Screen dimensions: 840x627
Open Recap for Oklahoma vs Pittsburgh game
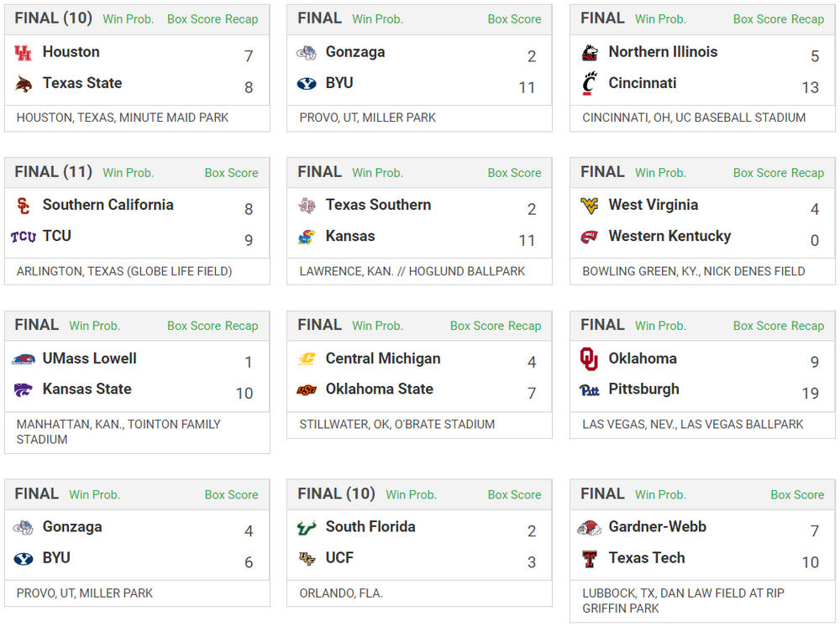(x=807, y=326)
